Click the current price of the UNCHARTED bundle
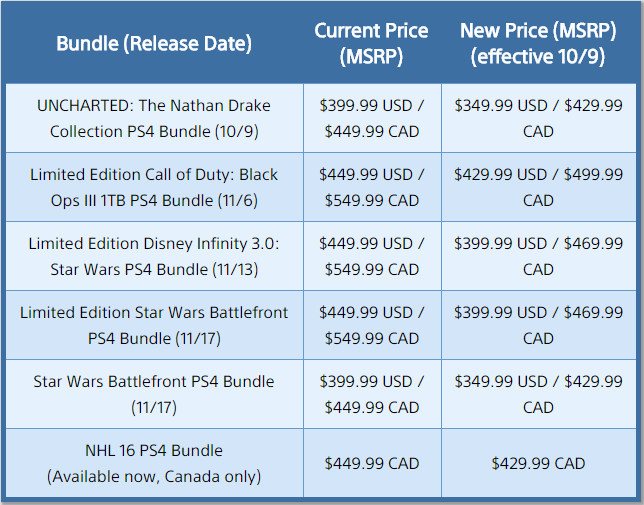The image size is (644, 505). (372, 118)
